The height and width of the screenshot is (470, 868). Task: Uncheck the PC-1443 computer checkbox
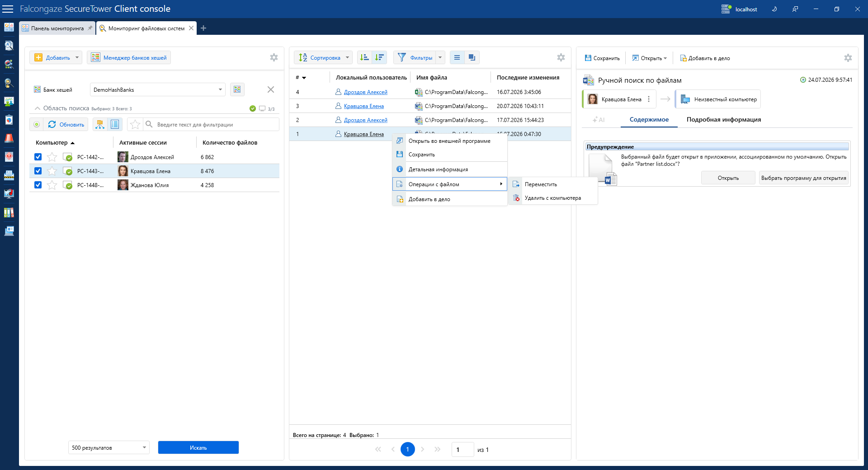click(38, 171)
